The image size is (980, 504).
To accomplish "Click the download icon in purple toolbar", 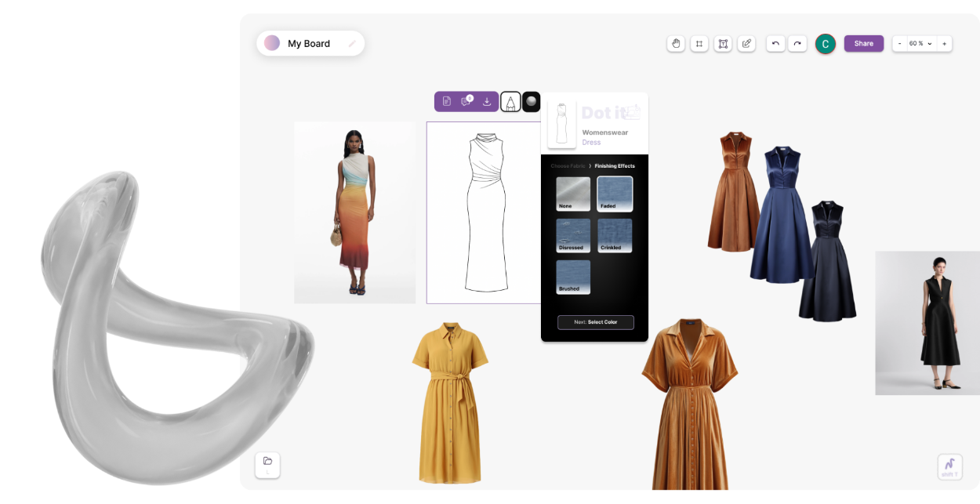I will pyautogui.click(x=487, y=102).
